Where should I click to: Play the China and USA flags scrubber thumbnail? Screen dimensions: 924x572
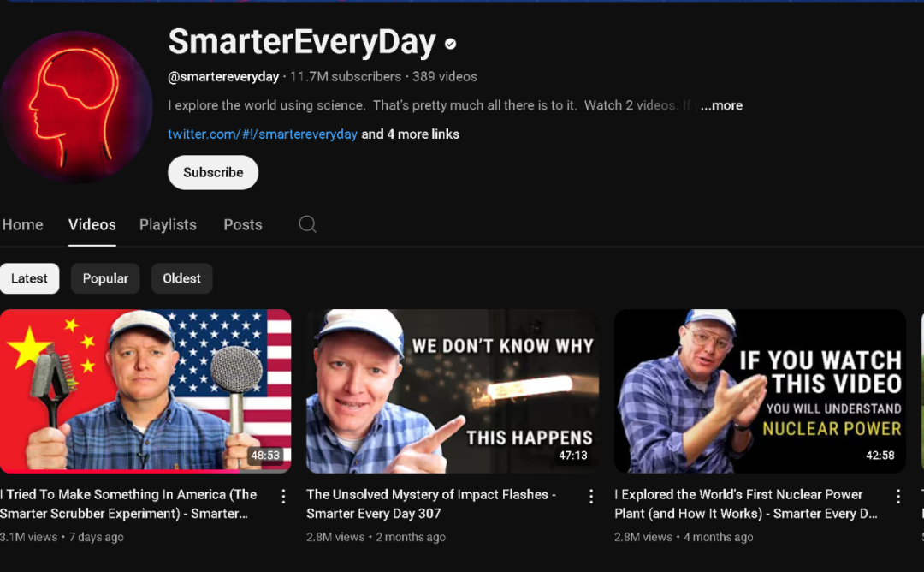click(x=145, y=391)
